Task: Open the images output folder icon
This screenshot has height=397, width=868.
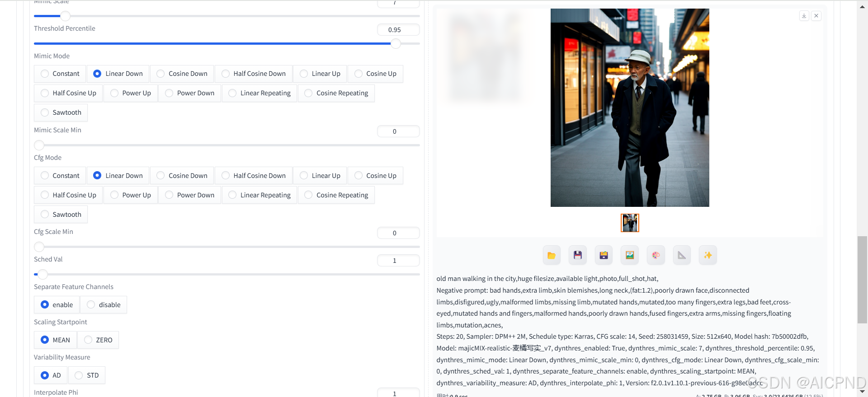Action: click(552, 255)
